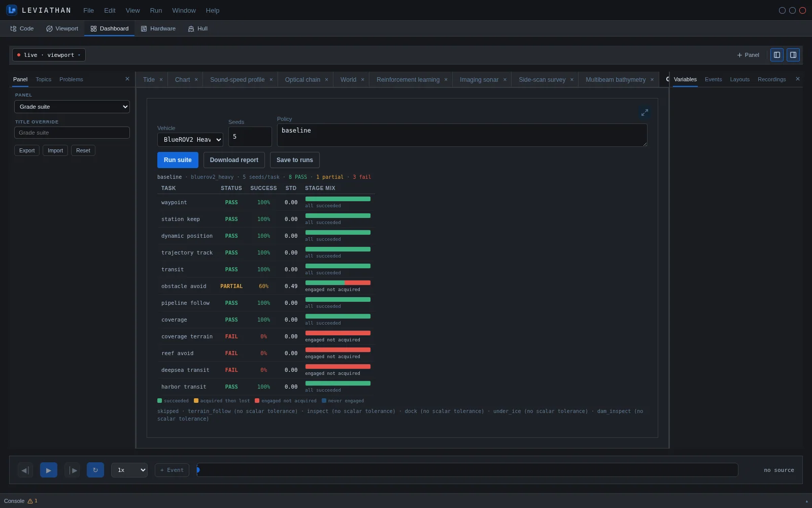Click Save to runs button
This screenshot has width=812, height=508.
click(295, 160)
